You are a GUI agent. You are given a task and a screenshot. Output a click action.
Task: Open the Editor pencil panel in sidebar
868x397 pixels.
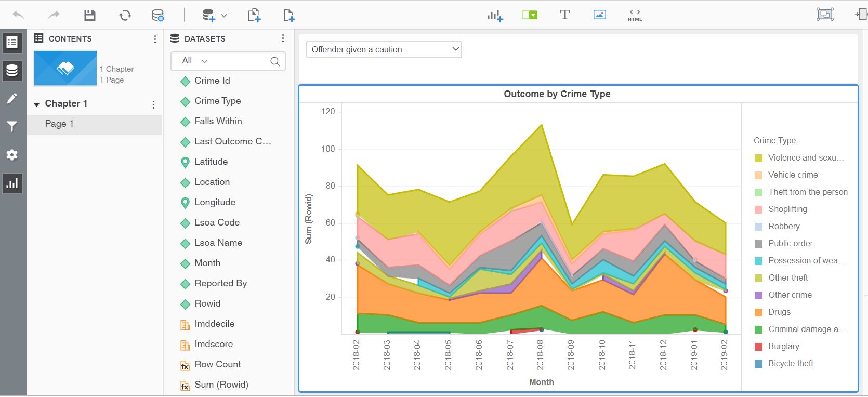tap(12, 99)
